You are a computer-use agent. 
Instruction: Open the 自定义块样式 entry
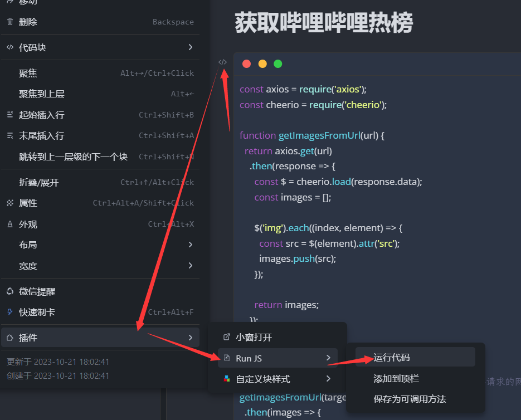[x=277, y=379]
